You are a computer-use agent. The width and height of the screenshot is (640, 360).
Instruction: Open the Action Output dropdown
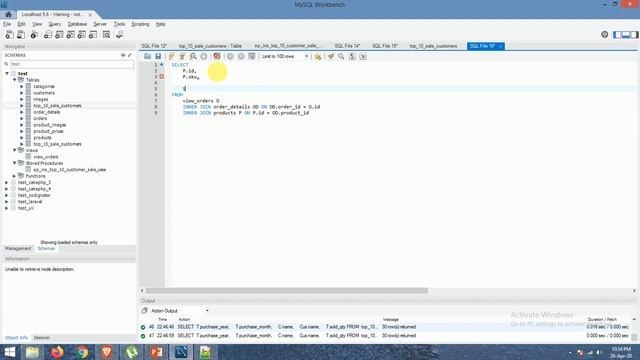[180, 311]
